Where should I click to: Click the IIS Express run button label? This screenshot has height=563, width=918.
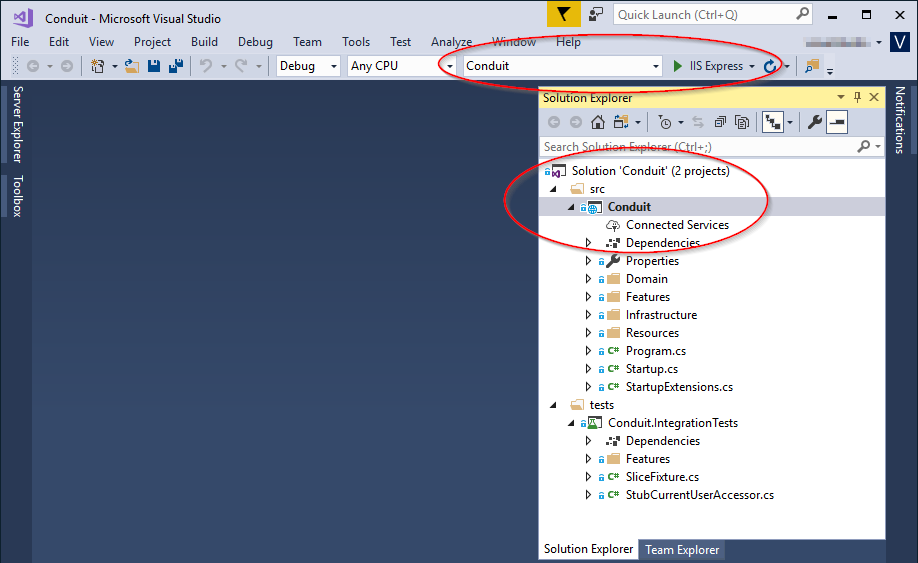[x=716, y=66]
